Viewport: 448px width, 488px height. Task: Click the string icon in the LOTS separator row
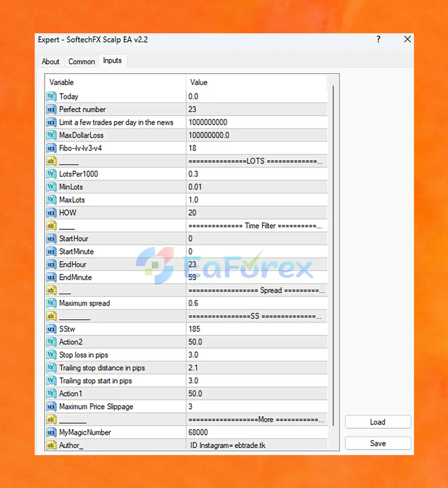tap(51, 161)
